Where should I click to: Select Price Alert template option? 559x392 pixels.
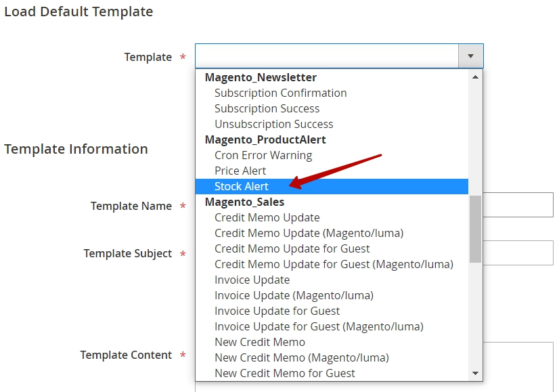coord(332,171)
